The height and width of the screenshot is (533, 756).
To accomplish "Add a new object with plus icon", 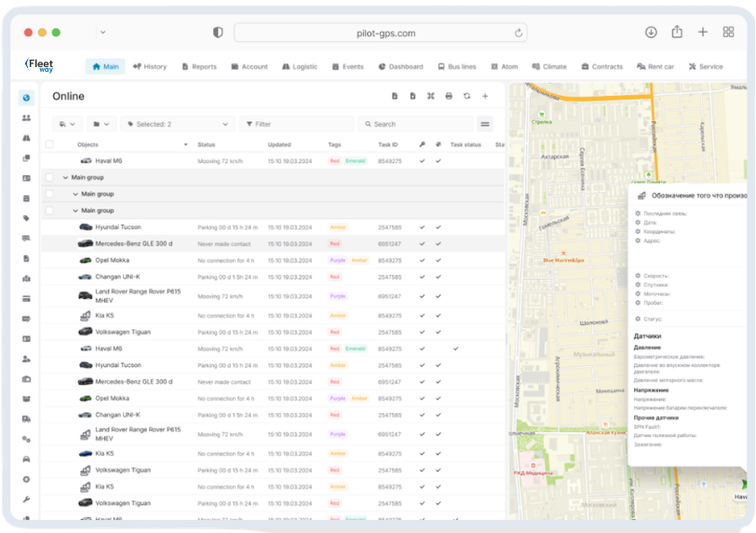I will click(485, 96).
